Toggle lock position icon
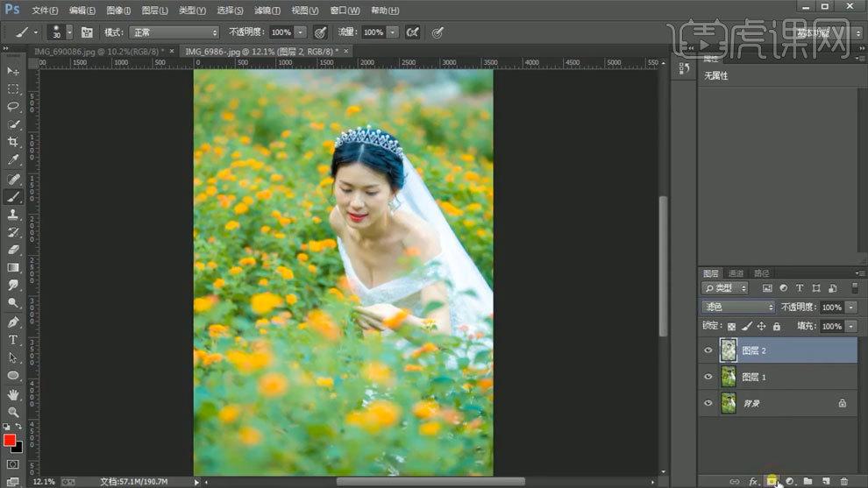868x488 pixels. pos(762,327)
